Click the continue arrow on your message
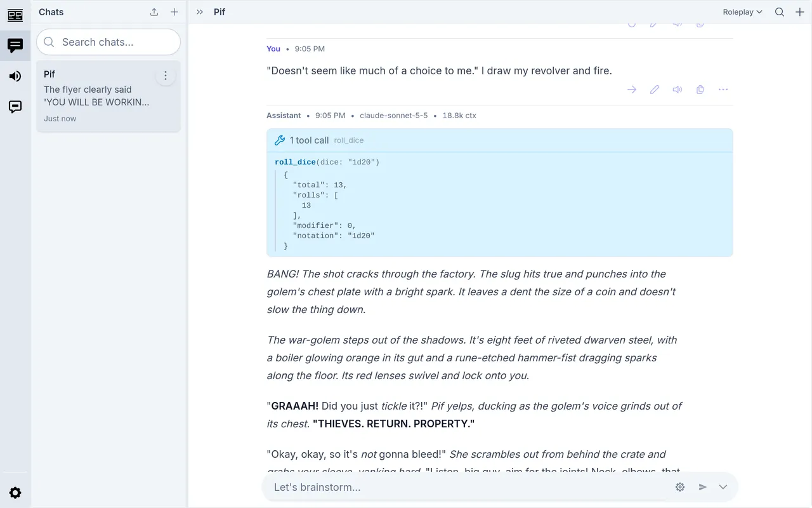 (632, 90)
